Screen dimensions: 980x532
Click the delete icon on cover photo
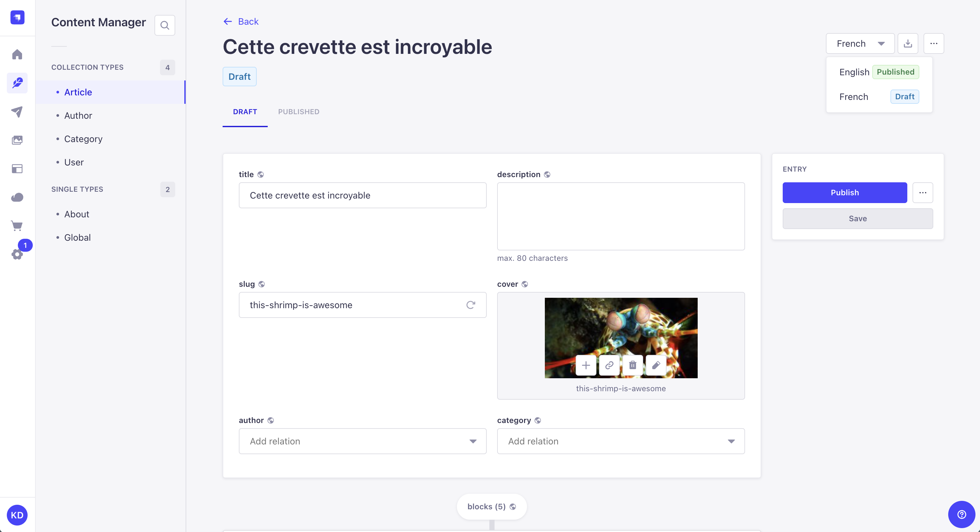tap(632, 365)
